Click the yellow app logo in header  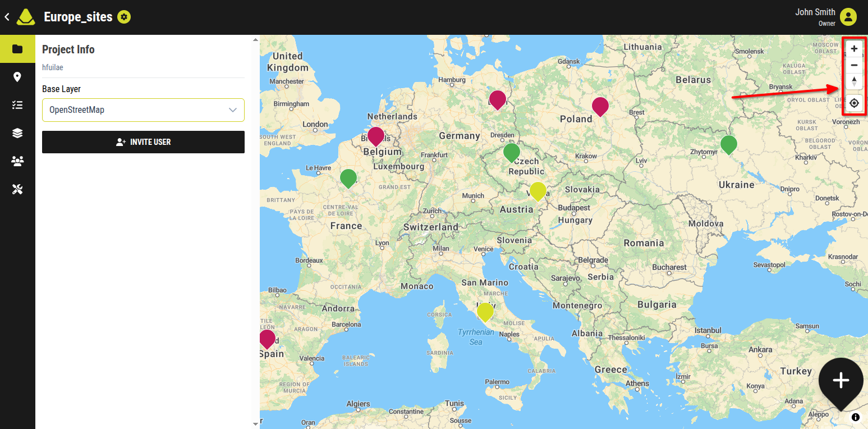coord(26,17)
